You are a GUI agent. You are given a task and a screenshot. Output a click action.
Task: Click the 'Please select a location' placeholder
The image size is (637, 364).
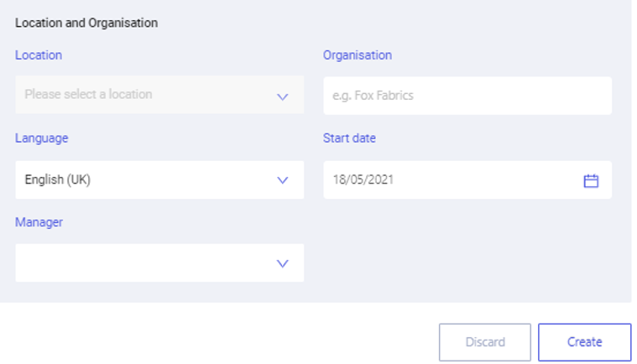88,94
